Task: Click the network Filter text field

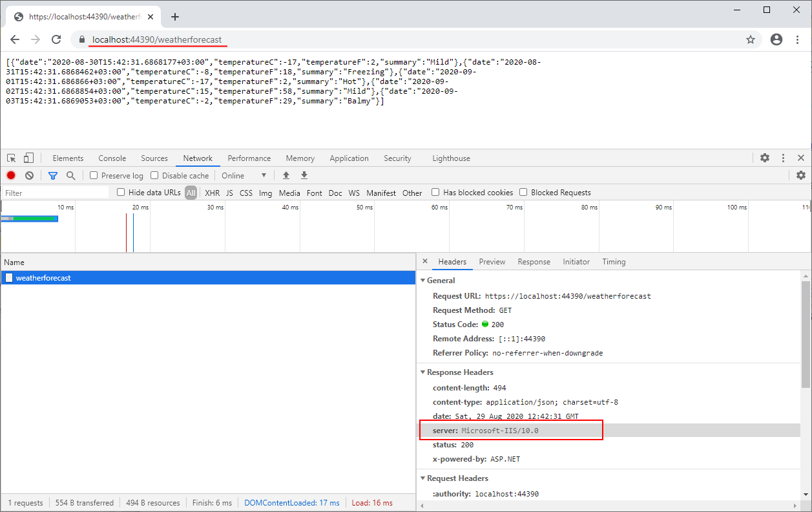Action: (x=56, y=193)
